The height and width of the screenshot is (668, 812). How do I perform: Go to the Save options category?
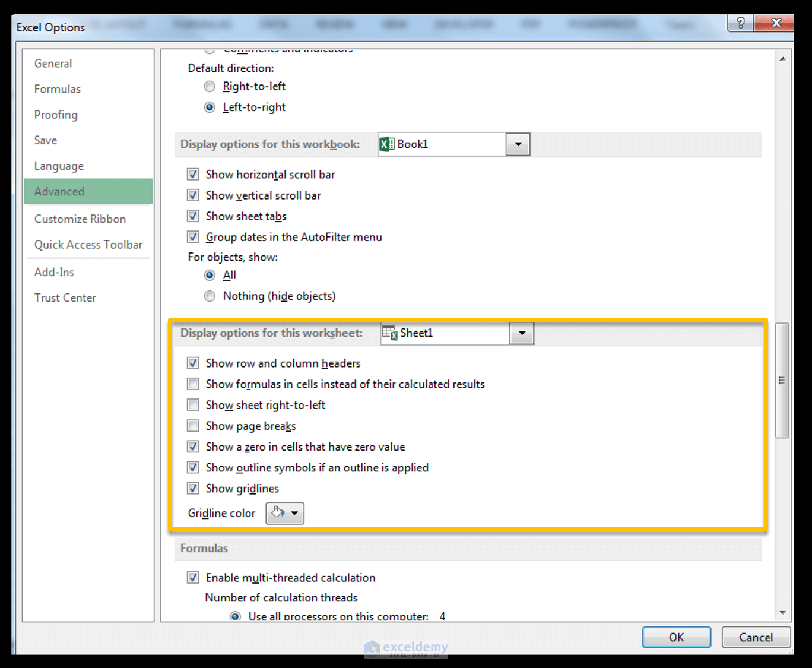[88, 140]
